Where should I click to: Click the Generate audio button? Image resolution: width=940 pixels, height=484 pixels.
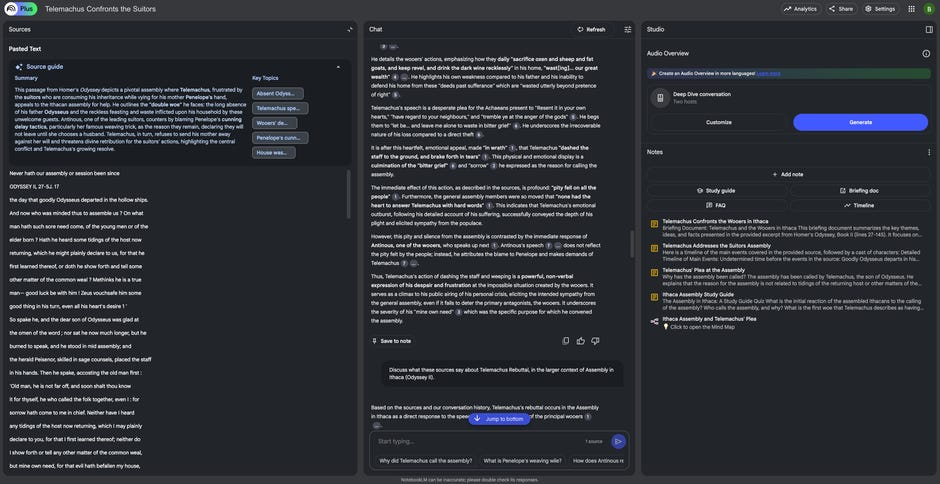tap(860, 122)
